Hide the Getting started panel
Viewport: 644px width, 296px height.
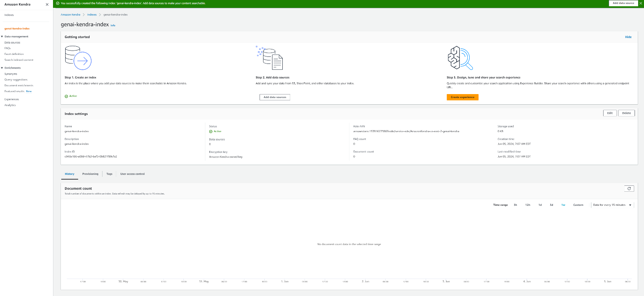pyautogui.click(x=628, y=37)
